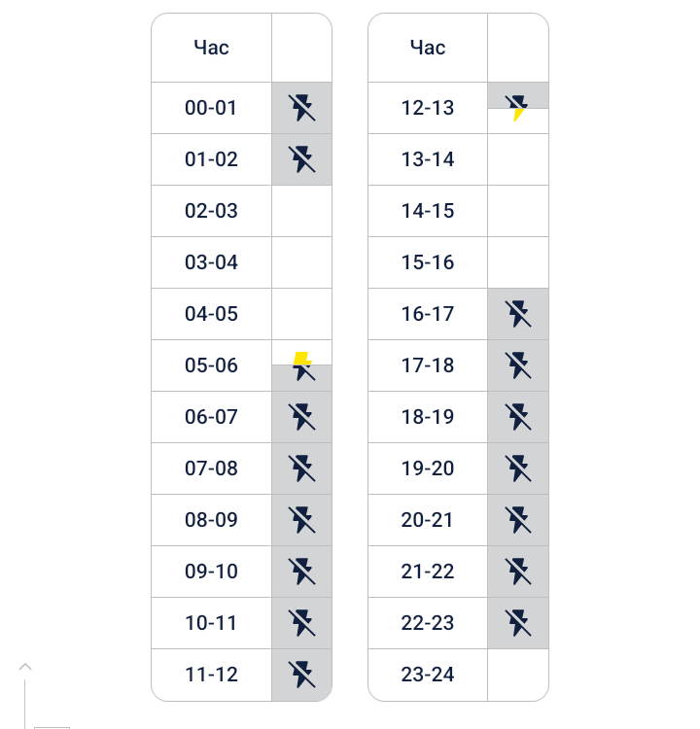700x729 pixels.
Task: Click the left table header "Час"
Action: 211,48
